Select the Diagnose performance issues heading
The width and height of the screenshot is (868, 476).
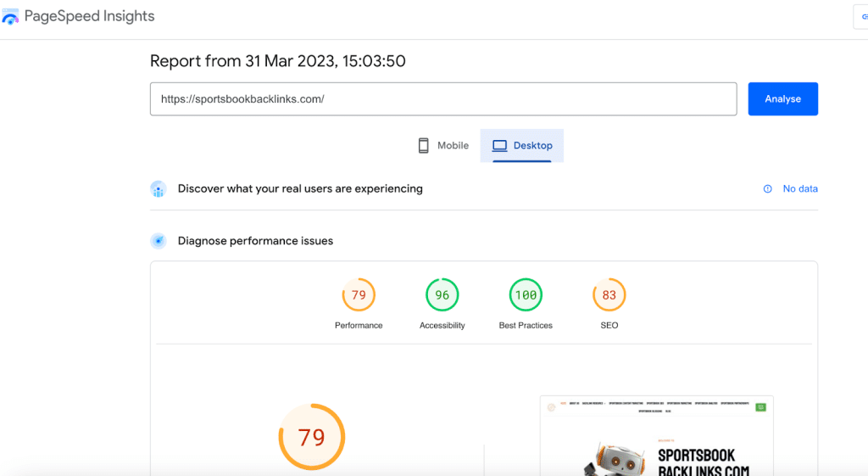(255, 241)
